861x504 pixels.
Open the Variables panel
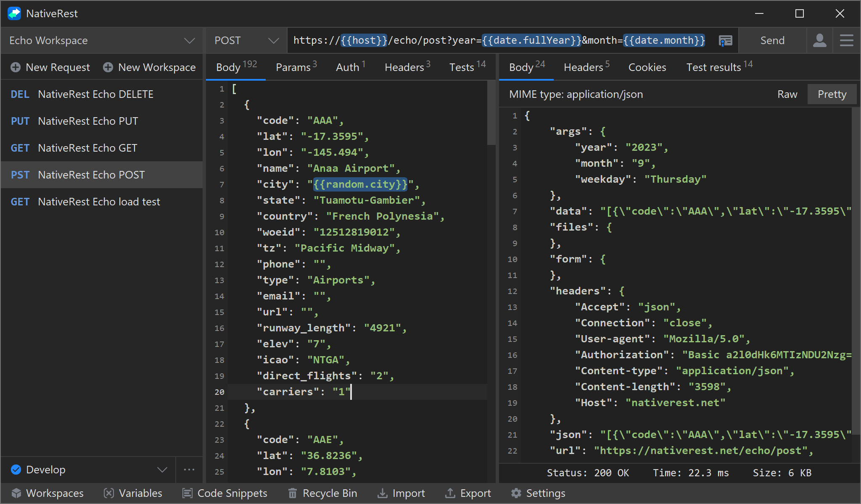pos(133,493)
